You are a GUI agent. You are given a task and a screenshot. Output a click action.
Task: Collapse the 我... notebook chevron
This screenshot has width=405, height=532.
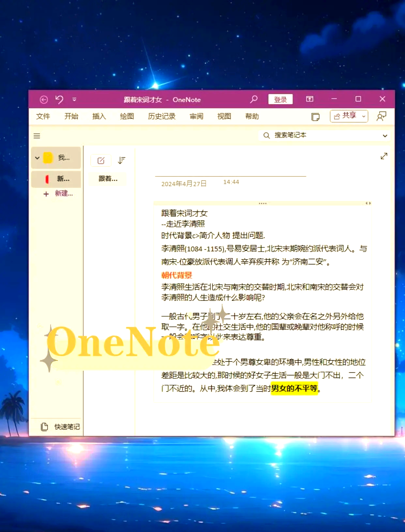point(37,158)
